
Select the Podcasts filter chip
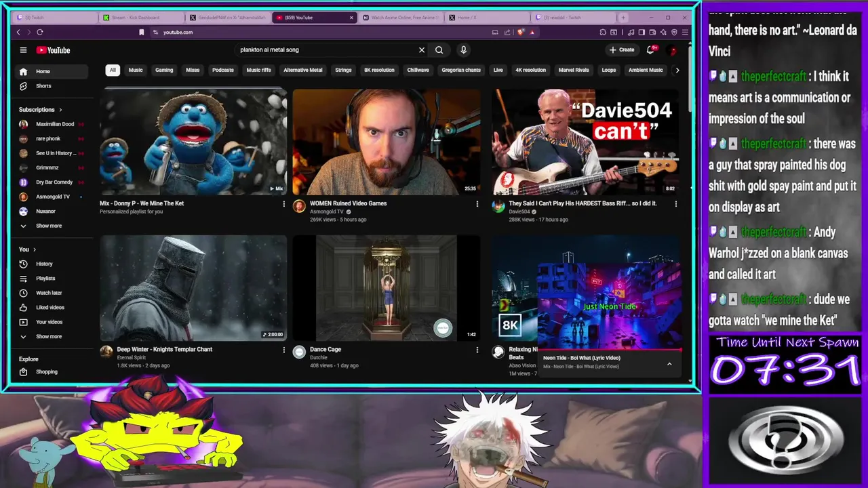(222, 70)
